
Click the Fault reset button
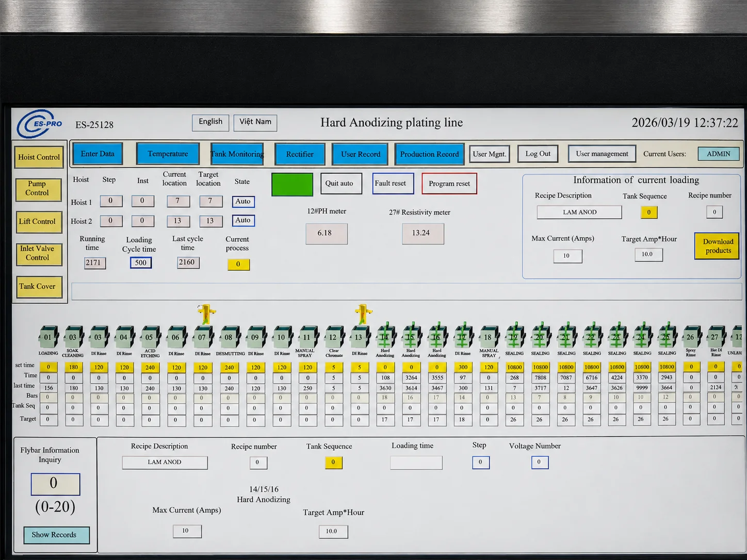click(x=393, y=184)
